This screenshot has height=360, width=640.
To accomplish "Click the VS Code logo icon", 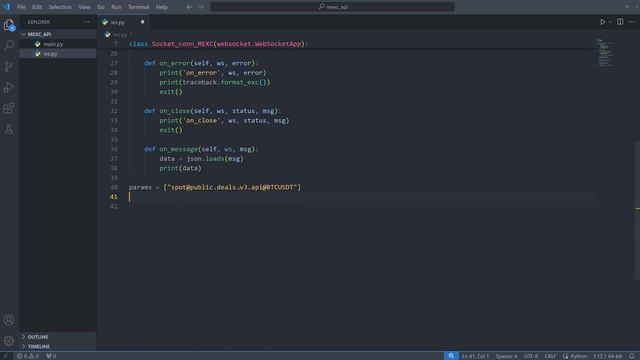I will coord(7,7).
